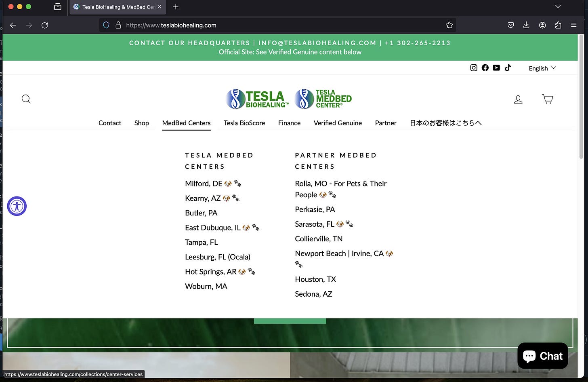Viewport: 588px width, 382px height.
Task: Open the Partner menu item
Action: pos(386,123)
